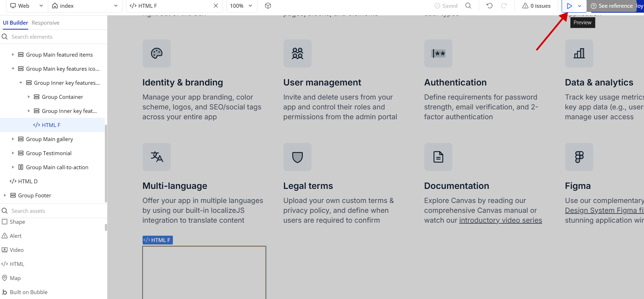Image resolution: width=644 pixels, height=299 pixels.
Task: Select HTML F in element tree
Action: pyautogui.click(x=52, y=125)
